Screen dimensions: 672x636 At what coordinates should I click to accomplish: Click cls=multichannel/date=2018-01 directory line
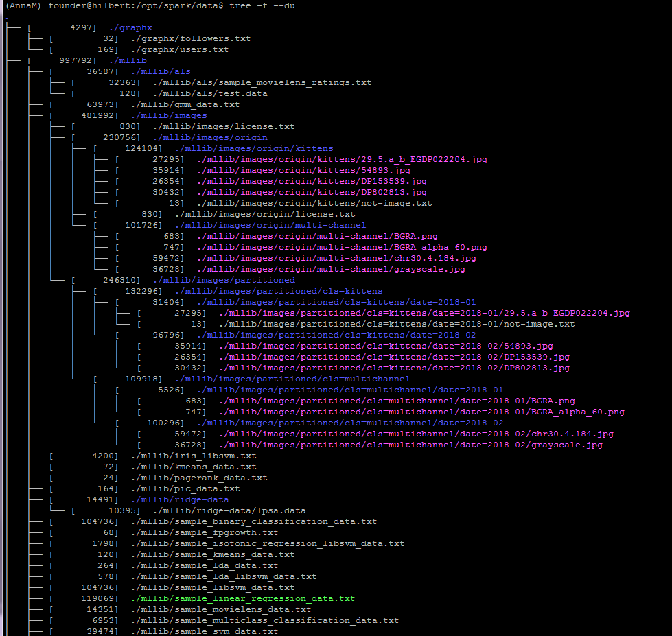[x=350, y=390]
